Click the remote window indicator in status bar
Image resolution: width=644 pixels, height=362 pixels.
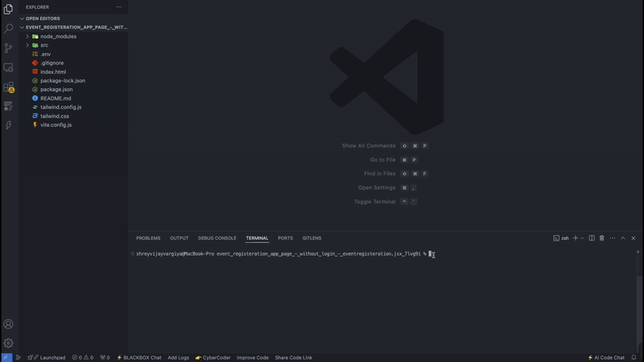pyautogui.click(x=6, y=357)
